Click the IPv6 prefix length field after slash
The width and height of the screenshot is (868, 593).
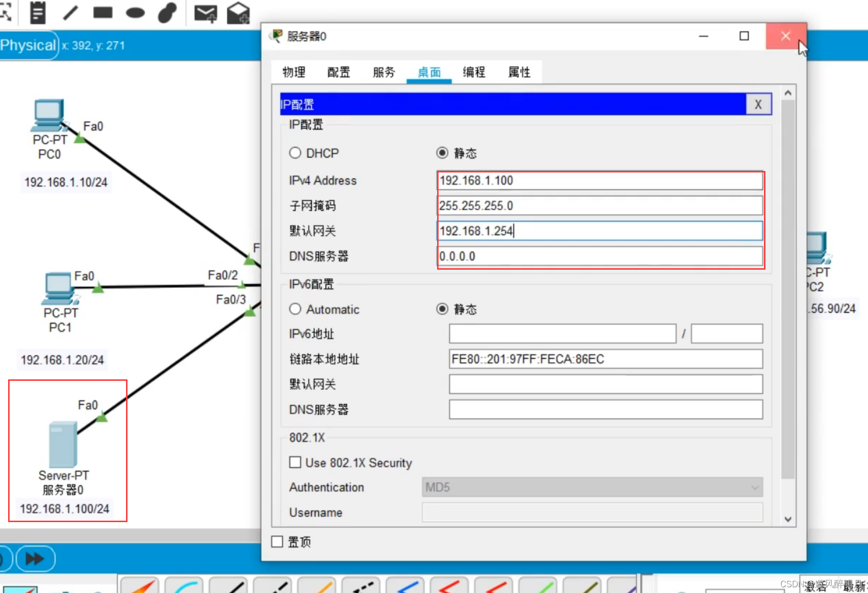coord(727,334)
